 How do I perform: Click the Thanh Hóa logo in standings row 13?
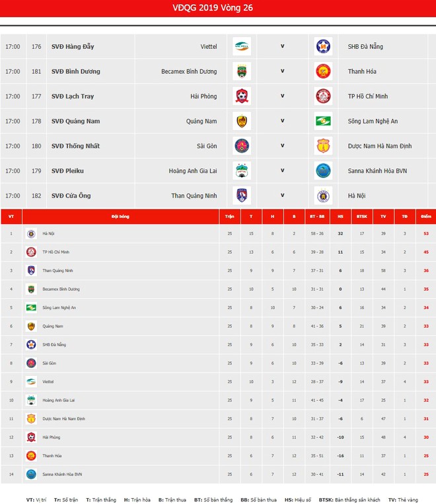click(x=31, y=456)
